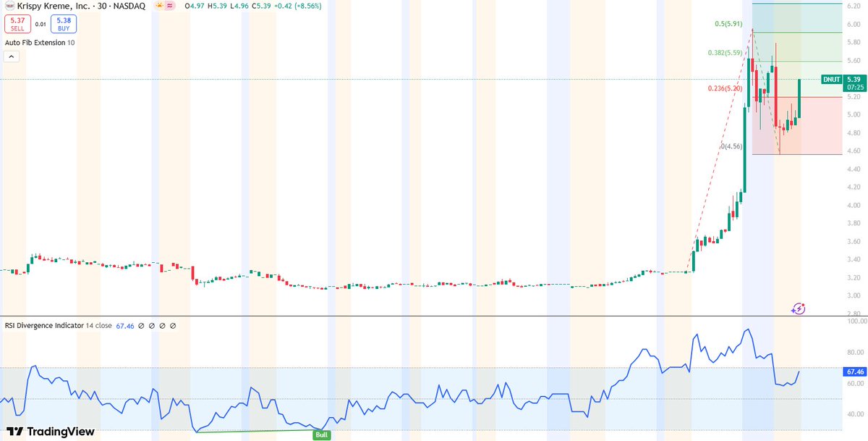Click the pink approximate data icon
Screen dimensions: 868x441
pos(170,5)
